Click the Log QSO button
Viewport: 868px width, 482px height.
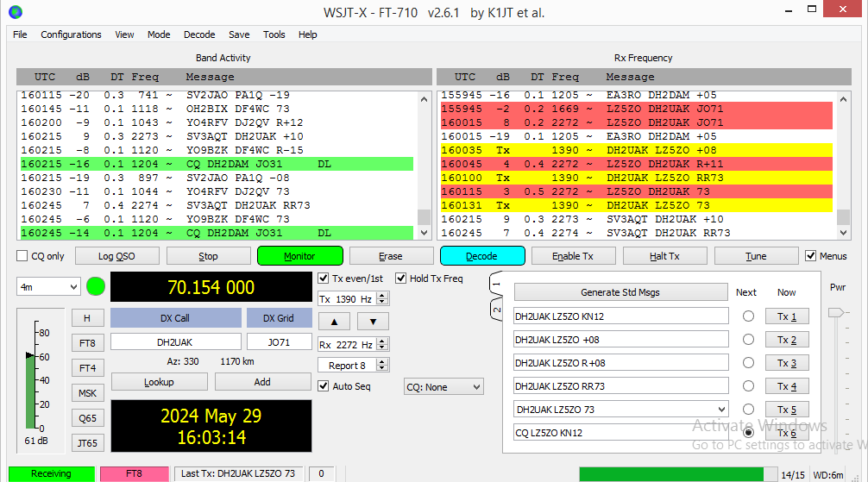117,256
